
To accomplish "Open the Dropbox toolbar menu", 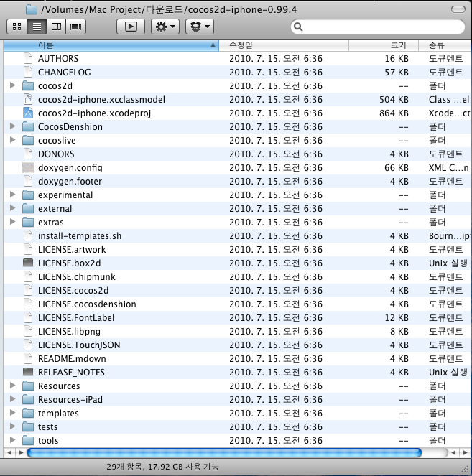I will [x=200, y=27].
